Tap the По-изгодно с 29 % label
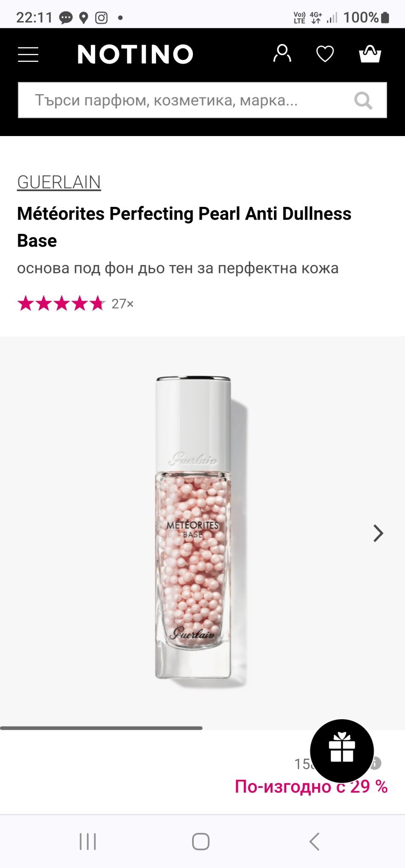This screenshot has width=405, height=868. [x=311, y=787]
